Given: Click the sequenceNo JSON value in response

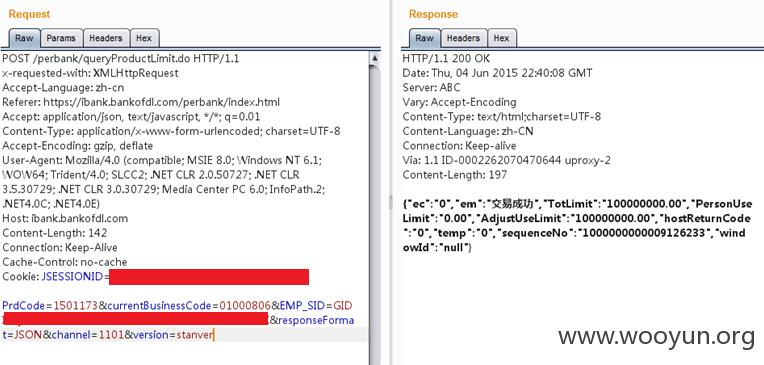Looking at the screenshot, I should (x=645, y=233).
